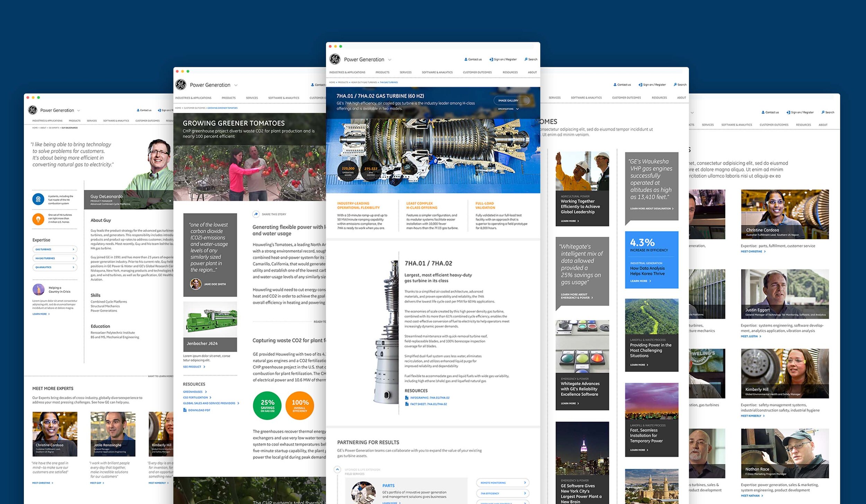This screenshot has width=866, height=504.
Task: Open Working Together Efficiently card
Action: pyautogui.click(x=582, y=189)
